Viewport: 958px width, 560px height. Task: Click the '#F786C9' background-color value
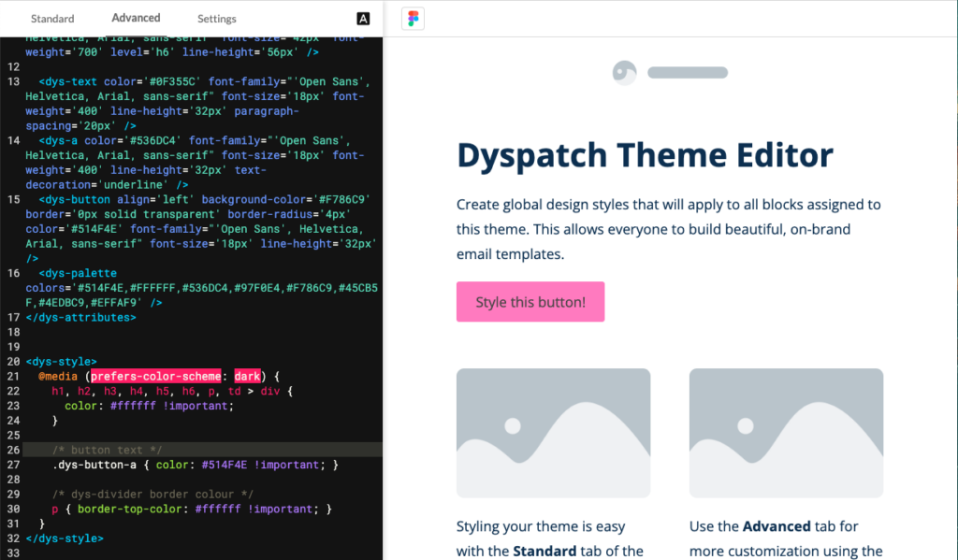tap(345, 200)
